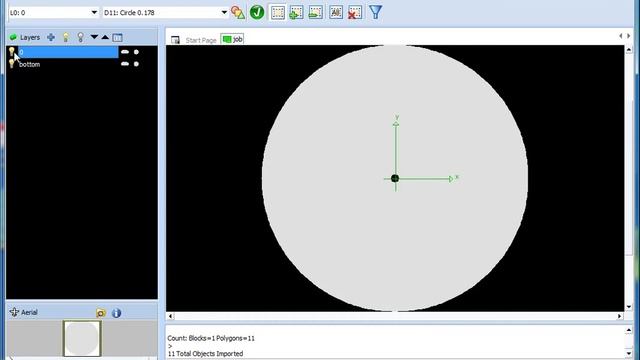The width and height of the screenshot is (640, 360).
Task: Select the window selection tool
Action: point(278,12)
